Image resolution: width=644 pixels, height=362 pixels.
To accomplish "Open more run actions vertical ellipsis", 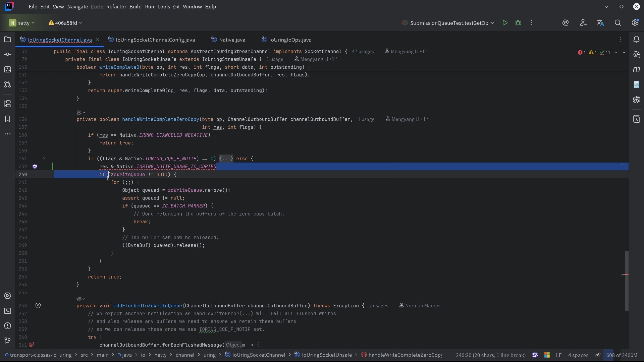I will (531, 23).
